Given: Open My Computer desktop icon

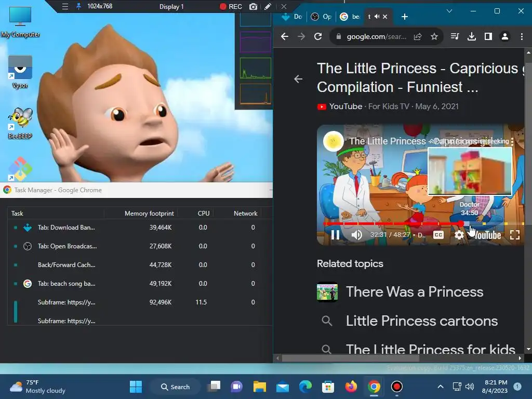Looking at the screenshot, I should [20, 22].
